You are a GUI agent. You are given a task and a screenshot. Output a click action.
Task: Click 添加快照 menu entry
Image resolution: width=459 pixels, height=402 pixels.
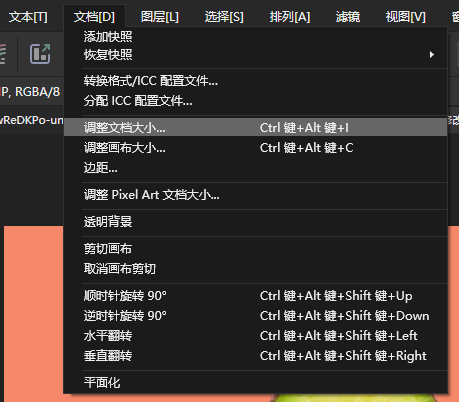(255, 37)
